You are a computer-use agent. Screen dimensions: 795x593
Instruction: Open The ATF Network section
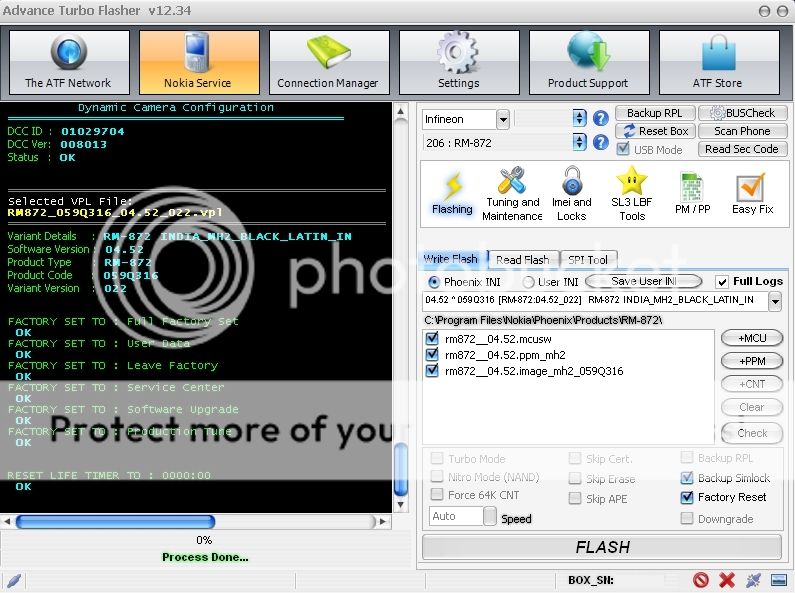(x=69, y=62)
